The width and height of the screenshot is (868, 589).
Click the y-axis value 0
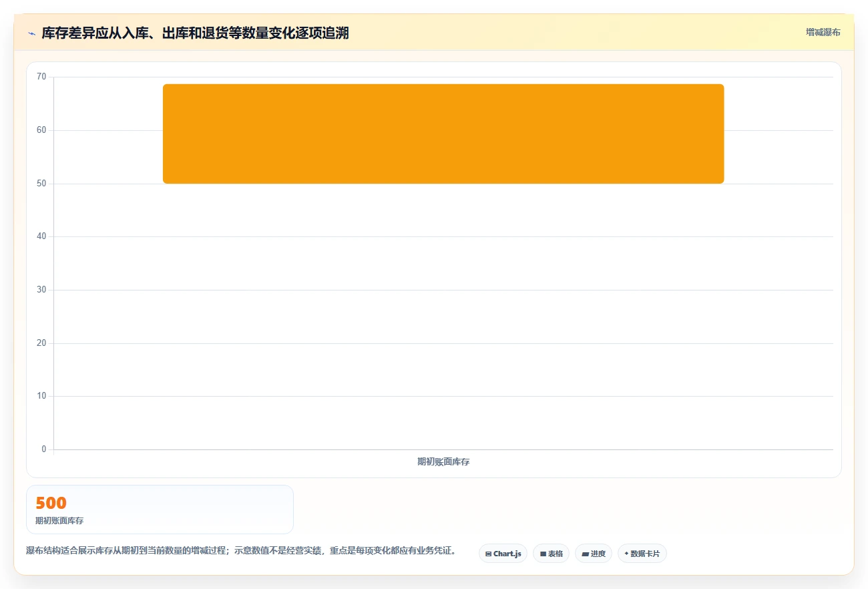(44, 449)
